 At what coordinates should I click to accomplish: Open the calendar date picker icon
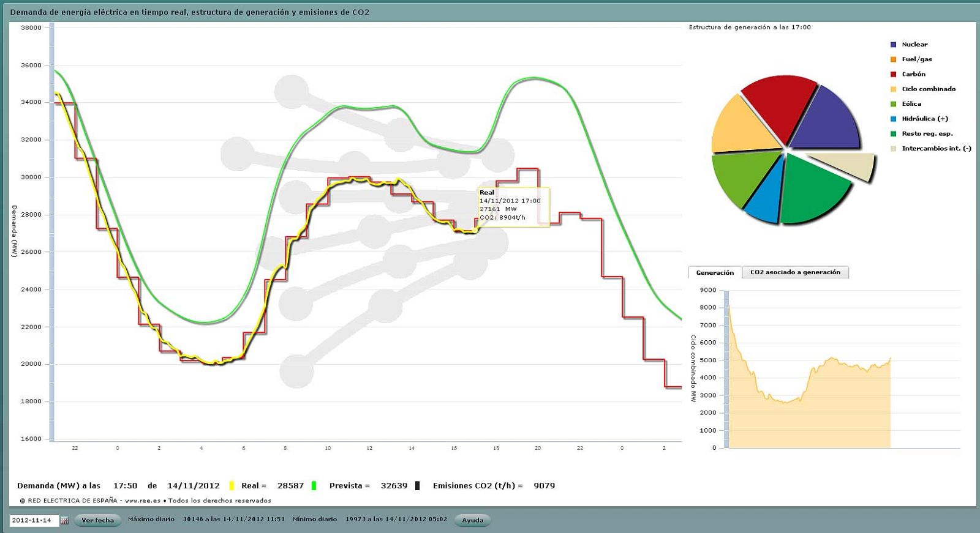pyautogui.click(x=65, y=521)
